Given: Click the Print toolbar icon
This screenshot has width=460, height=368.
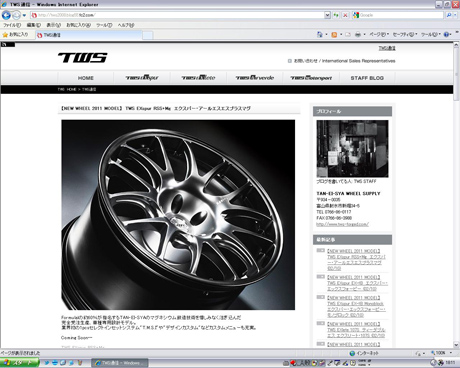Looking at the screenshot, I should click(x=358, y=34).
